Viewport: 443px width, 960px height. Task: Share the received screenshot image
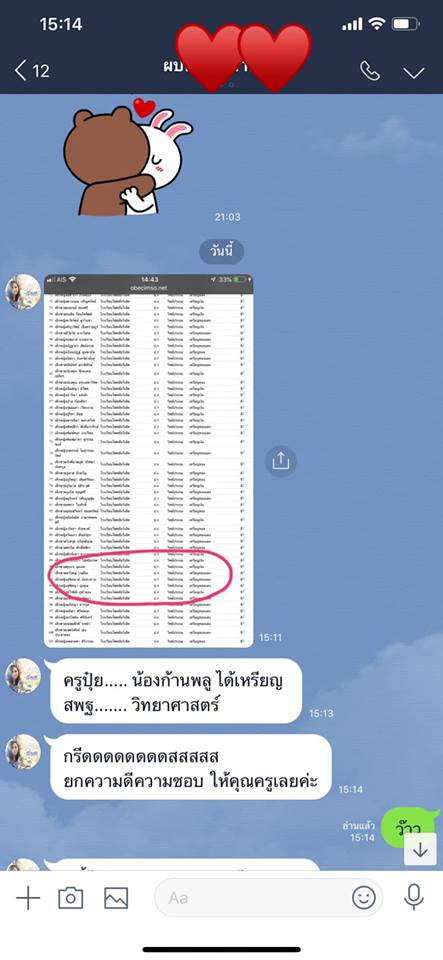click(x=280, y=460)
